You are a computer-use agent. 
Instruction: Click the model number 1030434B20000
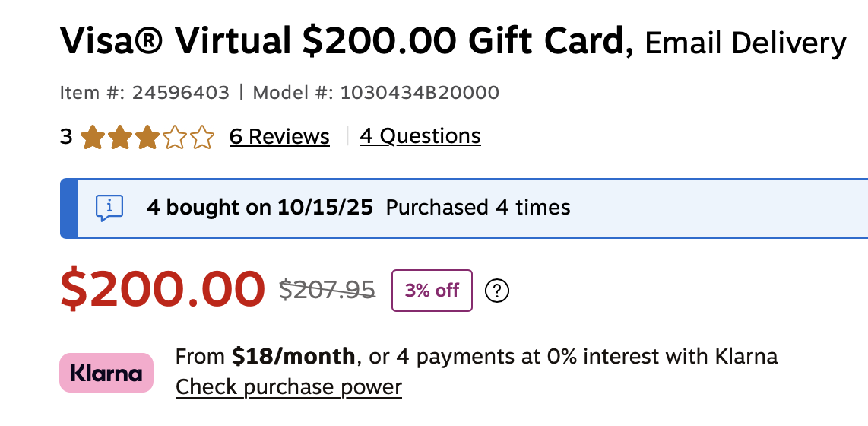click(420, 93)
